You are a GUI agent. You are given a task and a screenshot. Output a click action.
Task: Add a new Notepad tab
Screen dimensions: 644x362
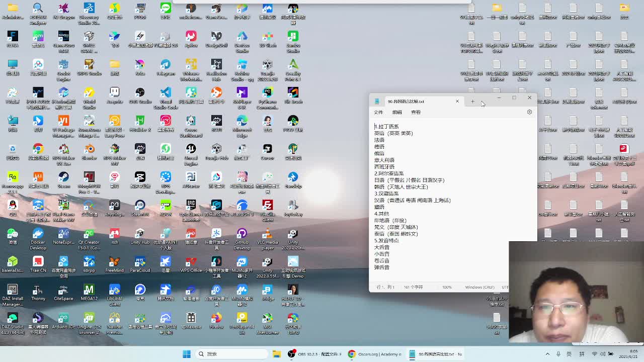[472, 102]
